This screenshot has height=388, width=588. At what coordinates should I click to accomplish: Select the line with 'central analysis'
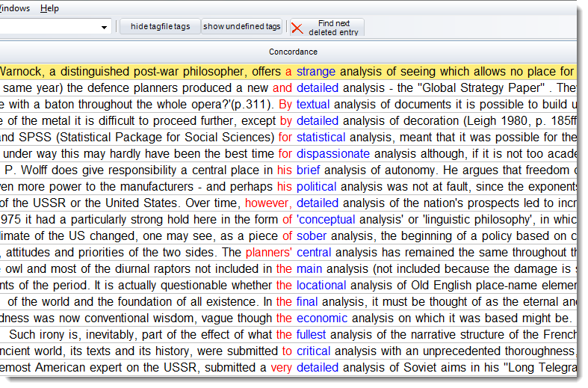click(288, 253)
